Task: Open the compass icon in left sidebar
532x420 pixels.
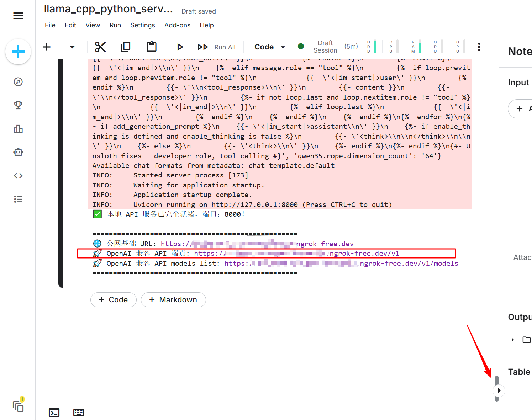Action: [x=18, y=82]
